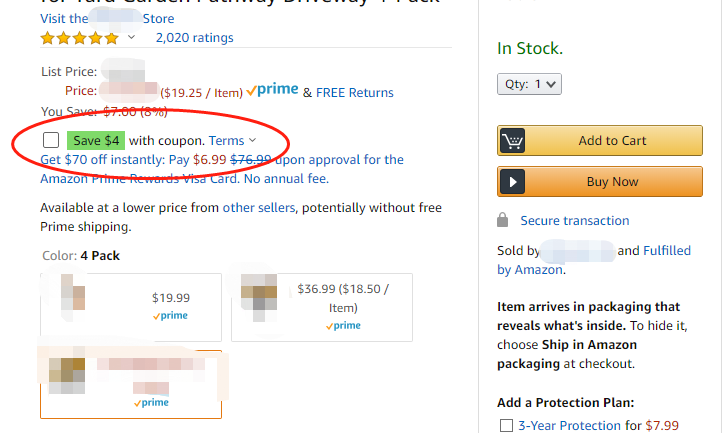Click the Prime badge under $19.99 option
The height and width of the screenshot is (433, 724).
click(x=170, y=316)
